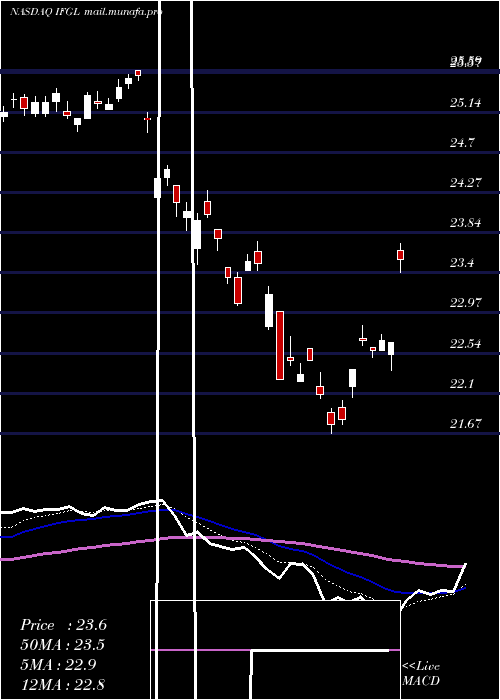Click the 24.27 price axis label

[466, 183]
